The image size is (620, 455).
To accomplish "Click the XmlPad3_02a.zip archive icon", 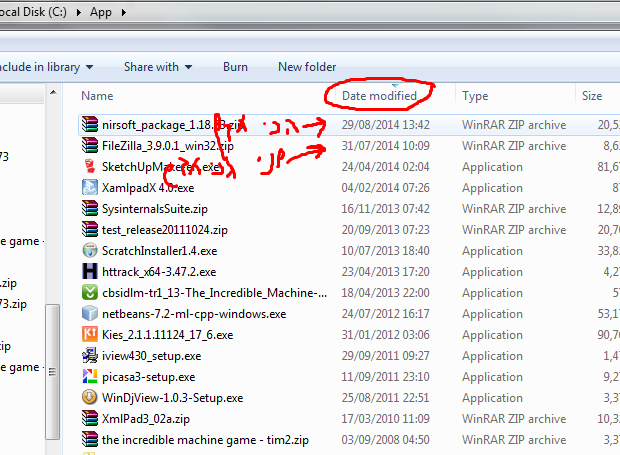I will [90, 419].
